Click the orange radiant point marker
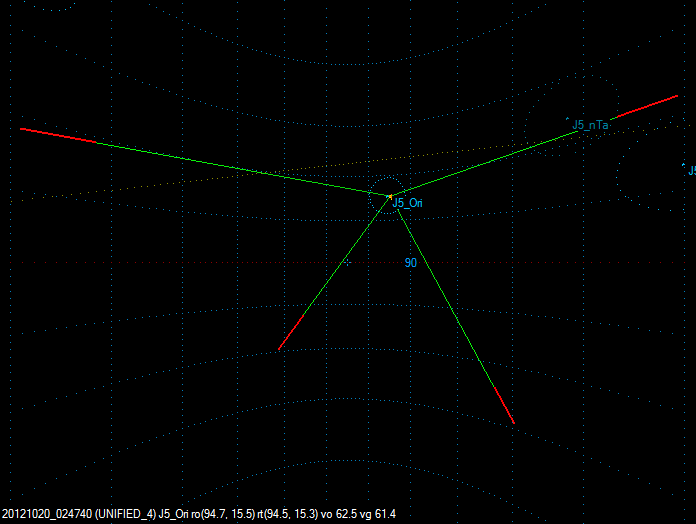This screenshot has width=696, height=524. [390, 196]
